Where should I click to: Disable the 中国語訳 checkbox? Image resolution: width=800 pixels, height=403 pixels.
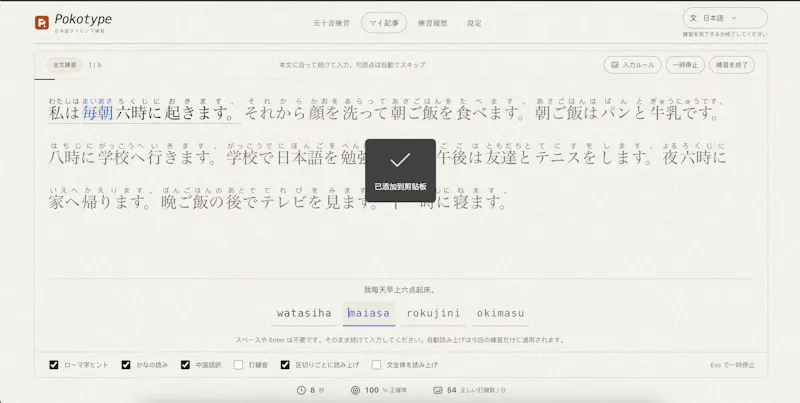tap(185, 365)
